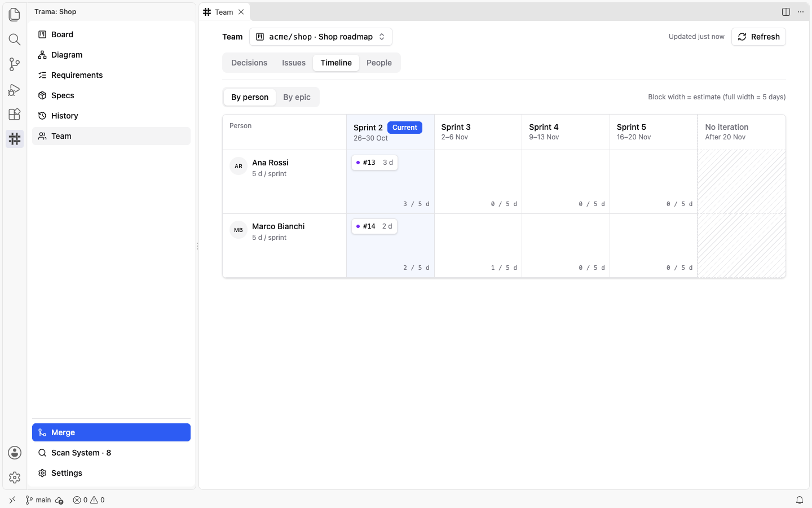Click the MB avatar

[x=239, y=230]
